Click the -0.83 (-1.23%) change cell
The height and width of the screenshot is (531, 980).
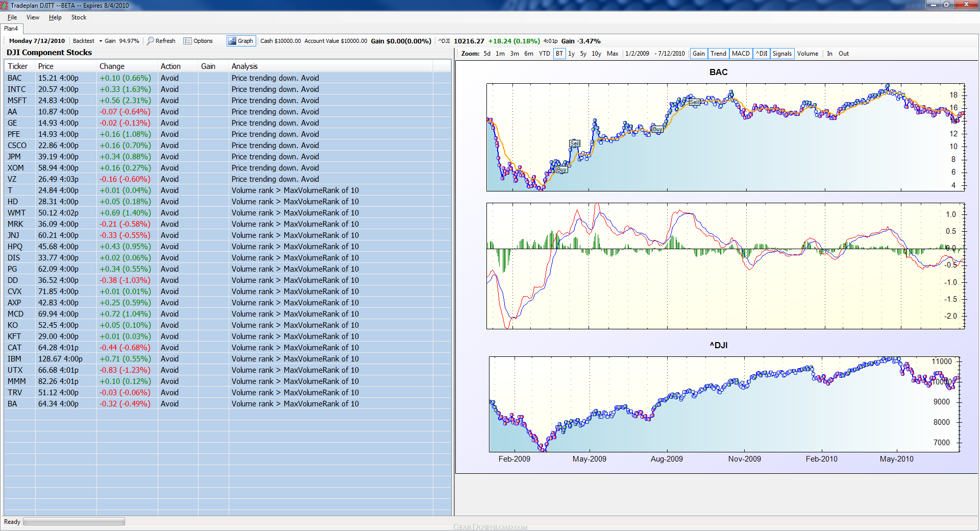[125, 370]
